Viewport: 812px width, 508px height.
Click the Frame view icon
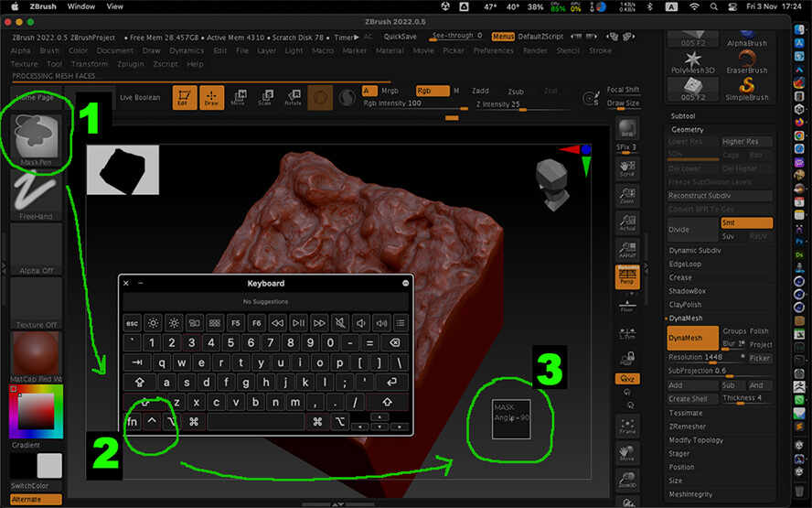(x=627, y=423)
